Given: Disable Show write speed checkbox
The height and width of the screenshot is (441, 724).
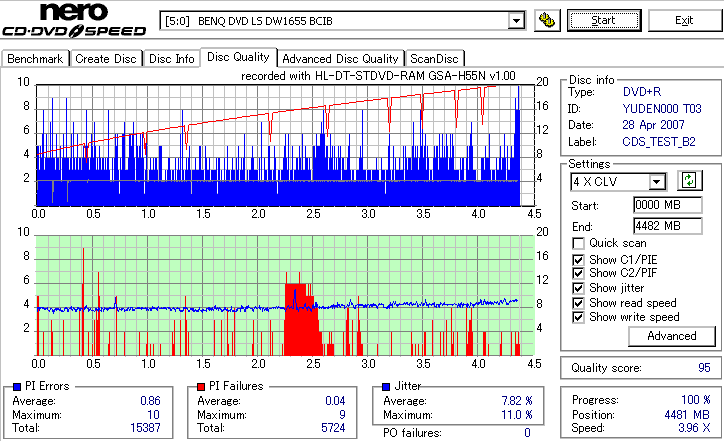Looking at the screenshot, I should coord(578,317).
